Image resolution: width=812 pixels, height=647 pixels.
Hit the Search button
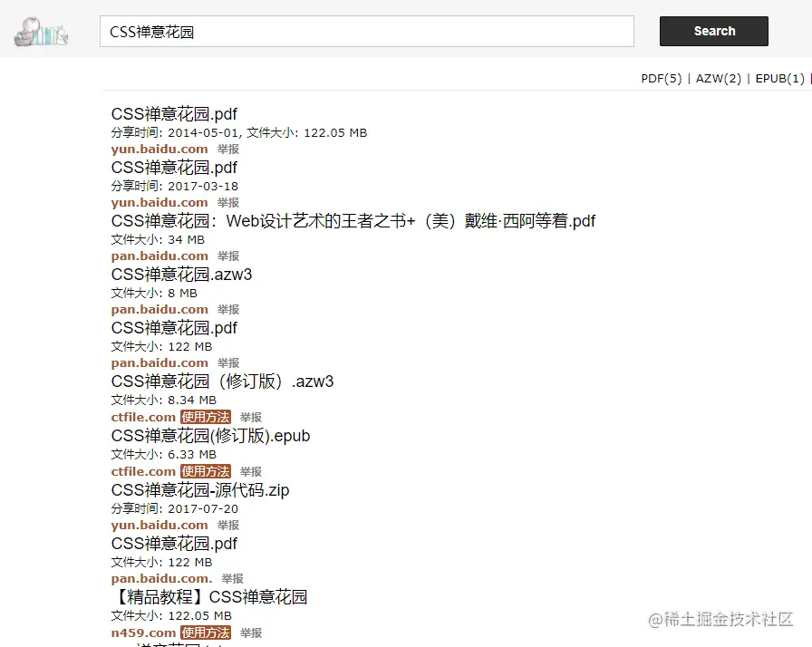pyautogui.click(x=713, y=31)
